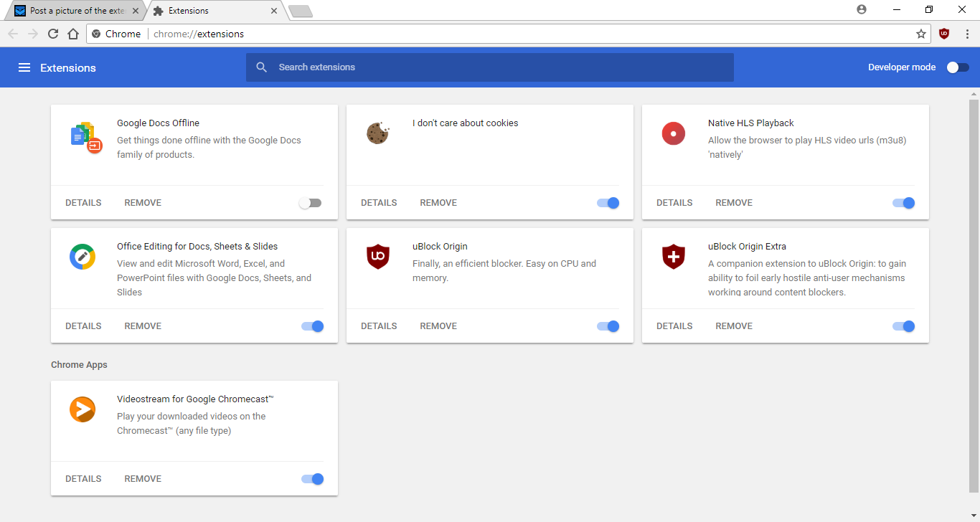980x522 pixels.
Task: Click the uBlock Origin Extra shield icon
Action: coord(674,257)
